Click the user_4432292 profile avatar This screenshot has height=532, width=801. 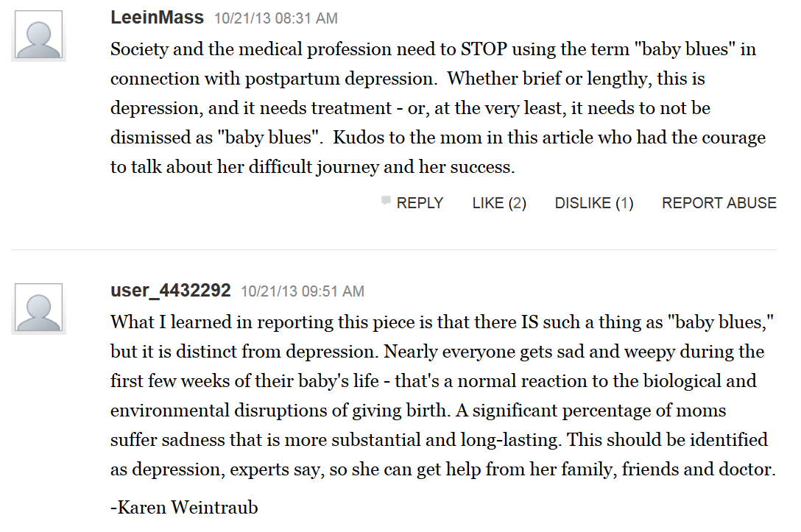(x=38, y=308)
